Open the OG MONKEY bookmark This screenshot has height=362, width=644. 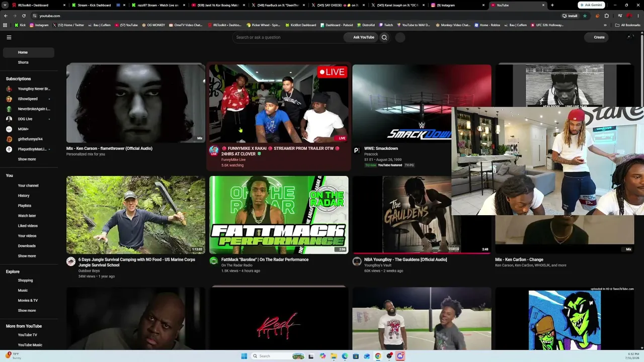tap(154, 25)
